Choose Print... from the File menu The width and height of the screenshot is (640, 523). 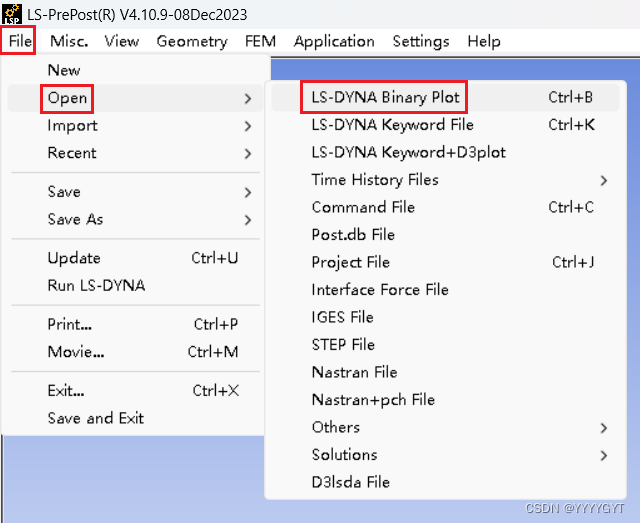(x=135, y=324)
